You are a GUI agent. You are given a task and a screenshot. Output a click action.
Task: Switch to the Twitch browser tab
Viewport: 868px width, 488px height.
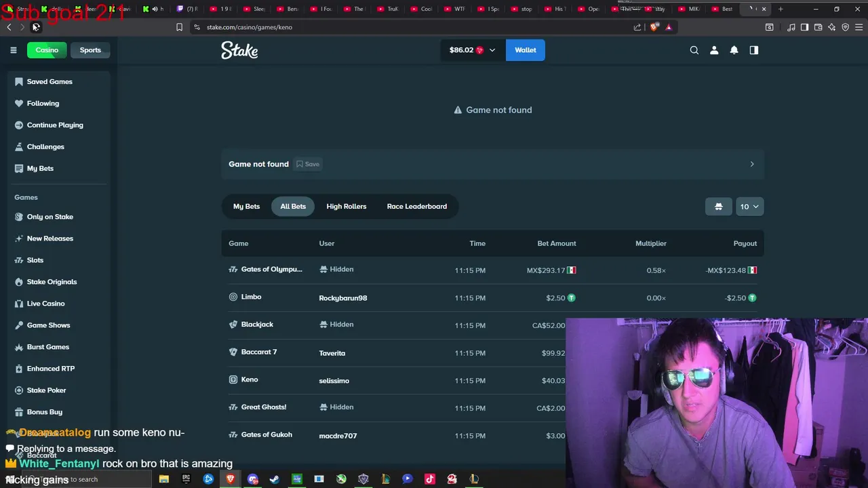(186, 9)
